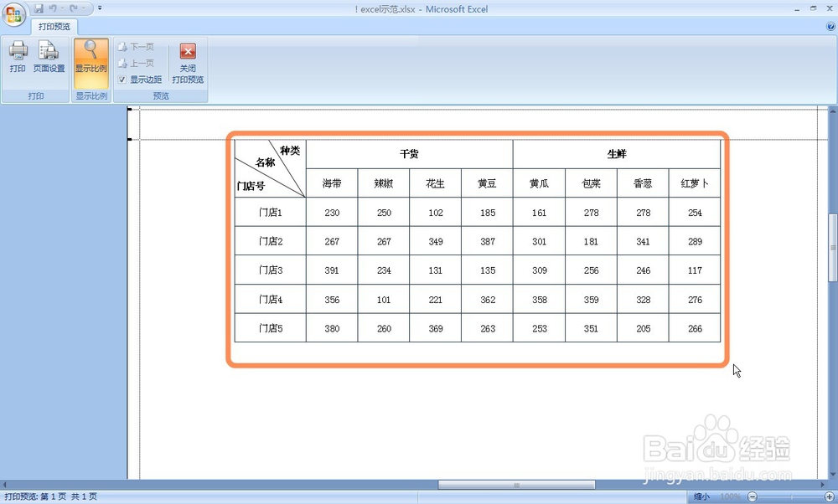Click the 生鲜 header cell
Viewport: 838px width, 504px height.
click(x=617, y=154)
